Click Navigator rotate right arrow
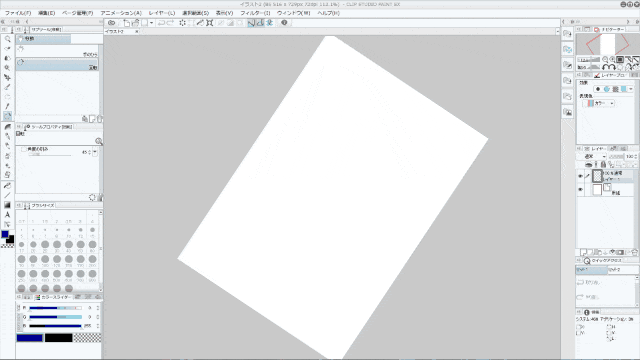 pos(612,67)
